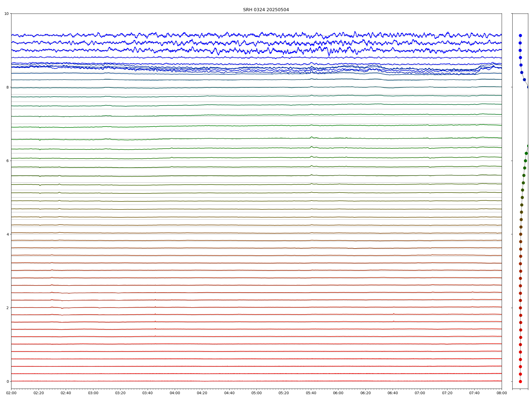
Task: Click the y-axis label 2
Action: 7,308
